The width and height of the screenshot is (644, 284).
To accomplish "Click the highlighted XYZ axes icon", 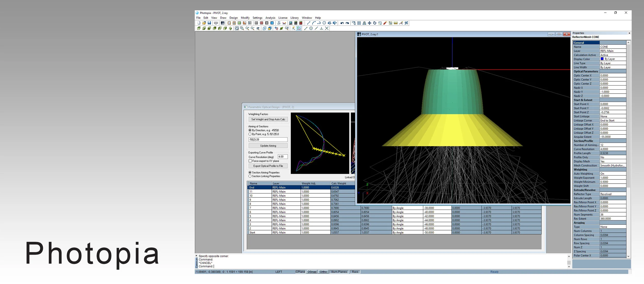I will (x=299, y=28).
